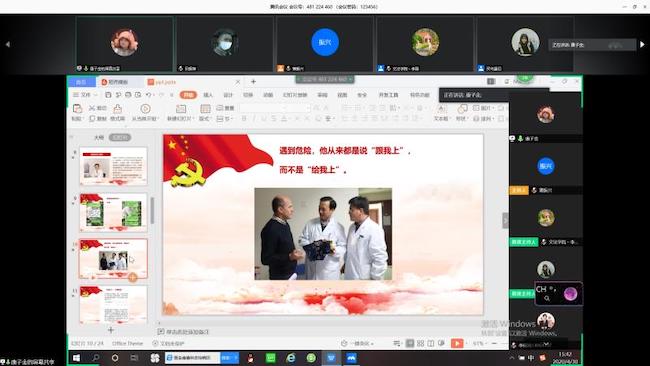Screen dimensions: 650x366
Task: Toggle Underline formatting button
Action: pyautogui.click(x=264, y=119)
